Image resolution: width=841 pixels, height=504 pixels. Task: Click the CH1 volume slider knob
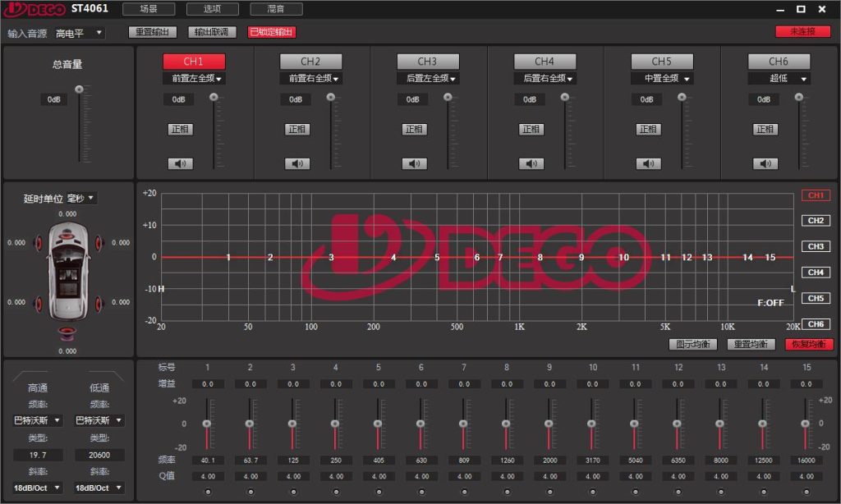tap(214, 97)
